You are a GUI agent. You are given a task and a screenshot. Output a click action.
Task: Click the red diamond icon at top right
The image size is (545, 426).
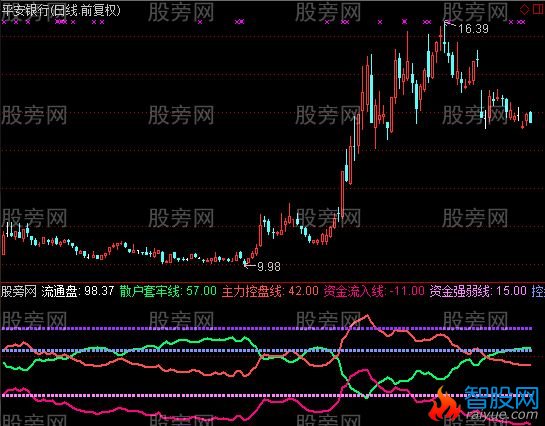tap(524, 9)
